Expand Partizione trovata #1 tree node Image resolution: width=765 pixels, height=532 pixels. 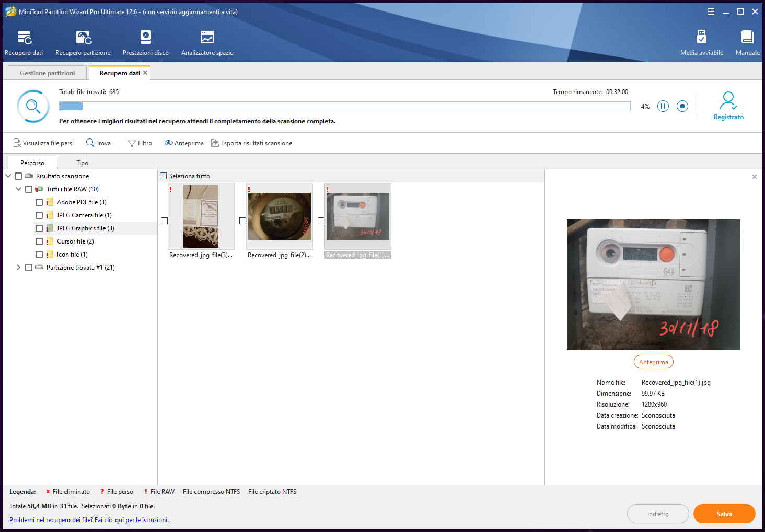(x=18, y=268)
